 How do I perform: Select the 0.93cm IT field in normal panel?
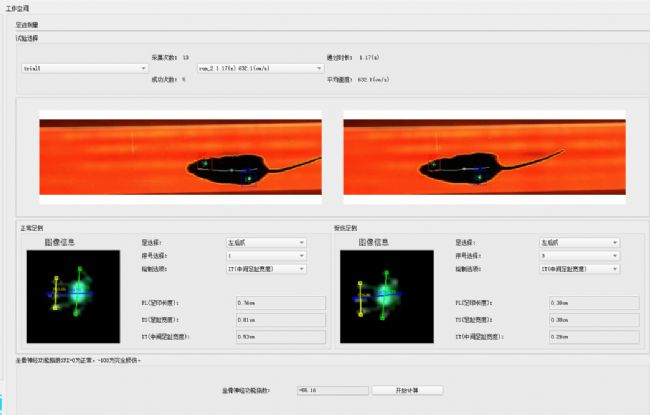[x=280, y=337]
